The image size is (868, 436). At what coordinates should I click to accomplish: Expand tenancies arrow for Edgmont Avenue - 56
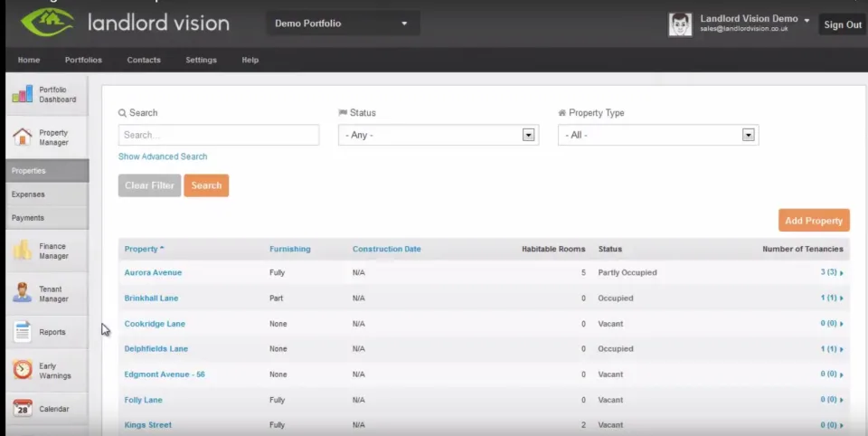click(x=842, y=375)
